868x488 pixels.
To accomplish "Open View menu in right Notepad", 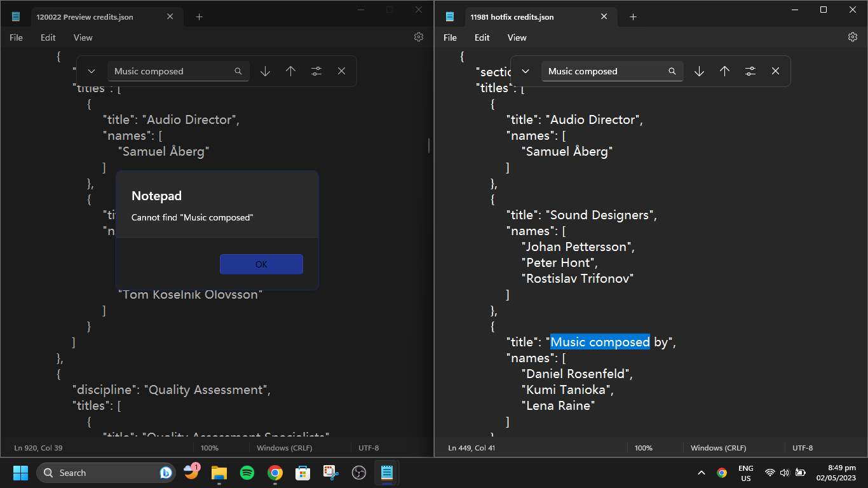I will click(517, 37).
